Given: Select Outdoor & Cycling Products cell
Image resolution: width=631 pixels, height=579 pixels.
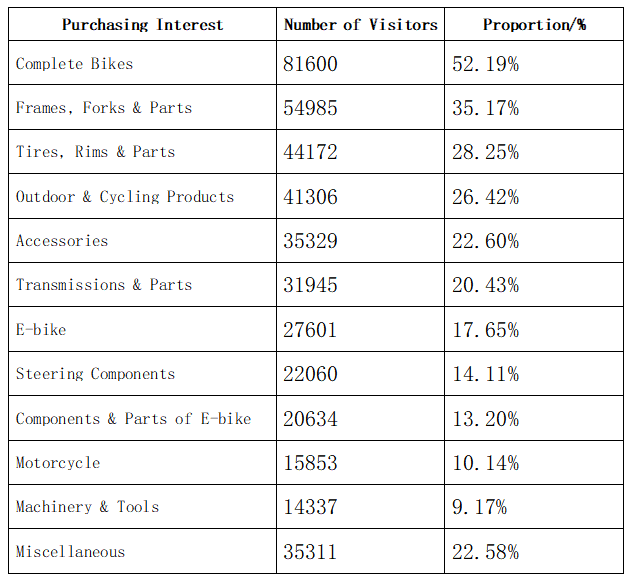Looking at the screenshot, I should 125,197.
